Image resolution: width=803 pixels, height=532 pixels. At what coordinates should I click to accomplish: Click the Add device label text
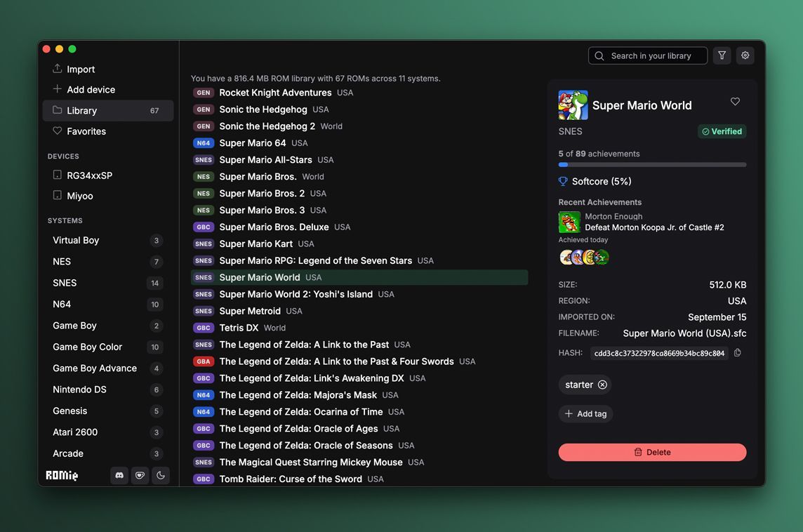(x=91, y=90)
